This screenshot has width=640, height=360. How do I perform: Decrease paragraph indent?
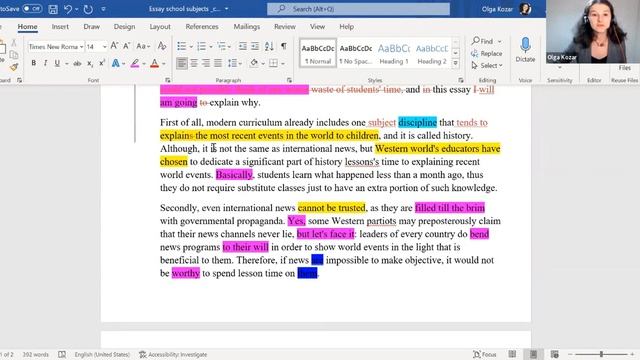(x=242, y=46)
